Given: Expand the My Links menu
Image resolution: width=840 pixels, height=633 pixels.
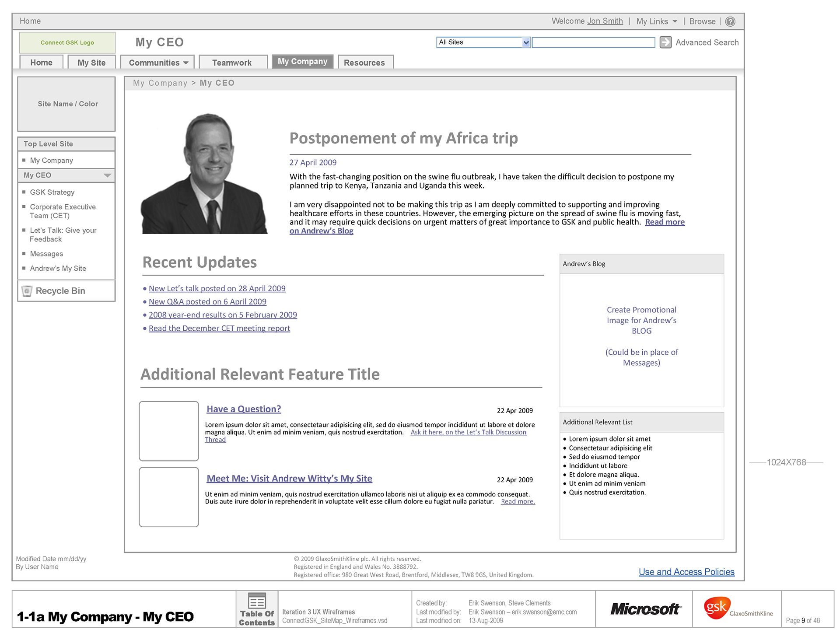Looking at the screenshot, I should [656, 21].
